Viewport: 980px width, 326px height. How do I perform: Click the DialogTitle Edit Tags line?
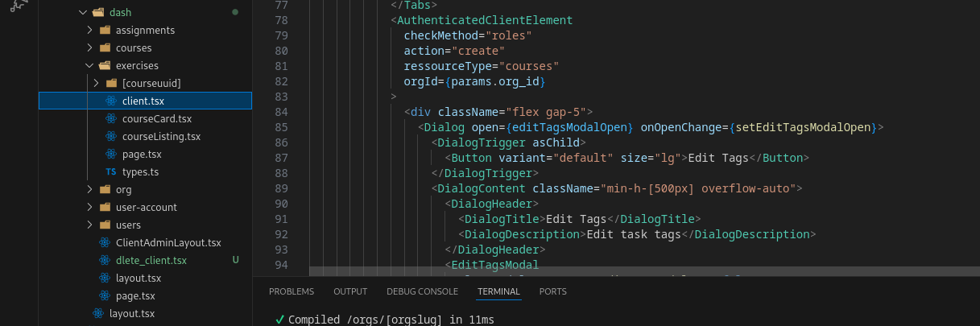pyautogui.click(x=580, y=219)
